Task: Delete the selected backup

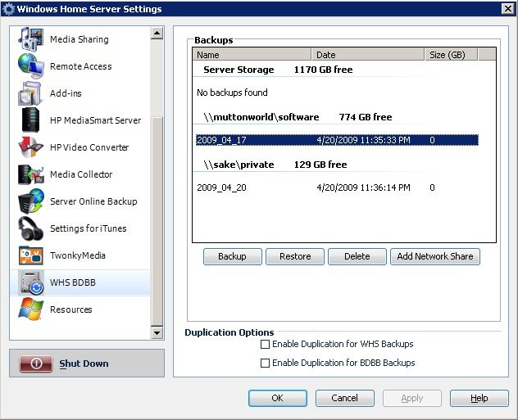Action: (x=357, y=256)
